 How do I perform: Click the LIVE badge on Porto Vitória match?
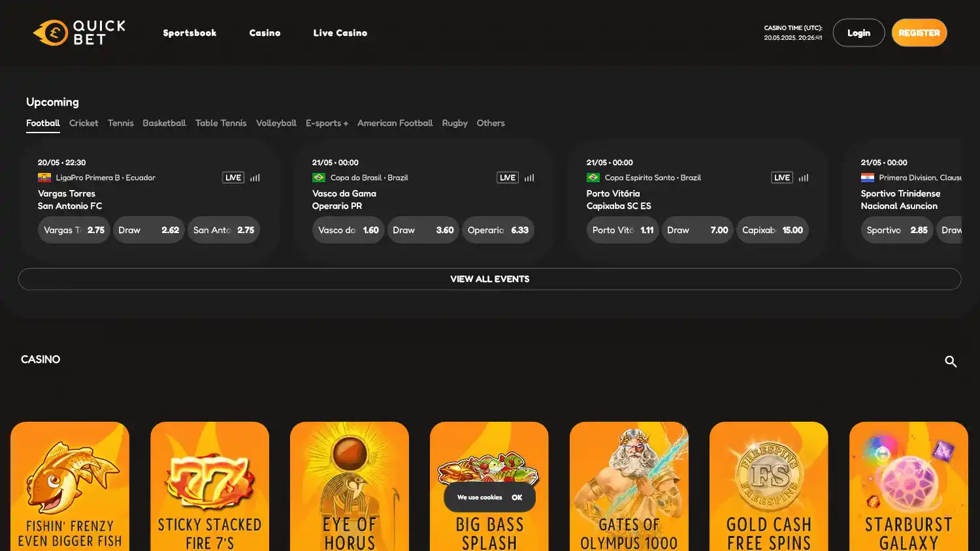[x=782, y=178]
